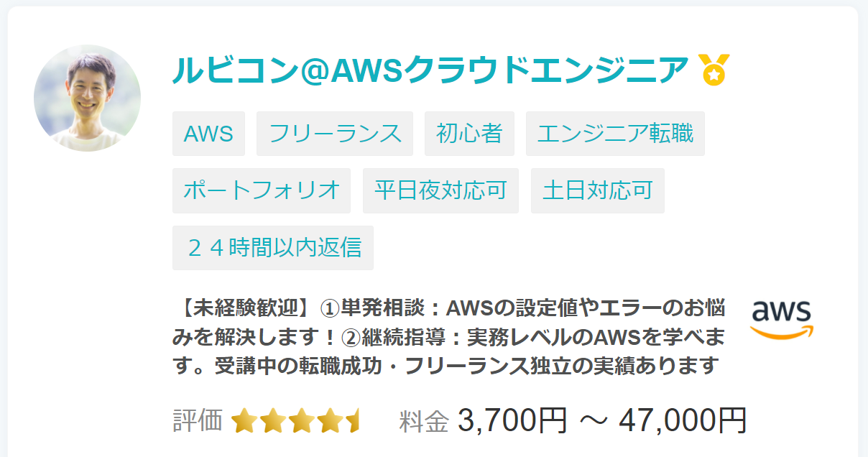Viewport: 868px width, 457px height.
Task: Click the AWS logo image
Action: pyautogui.click(x=782, y=320)
